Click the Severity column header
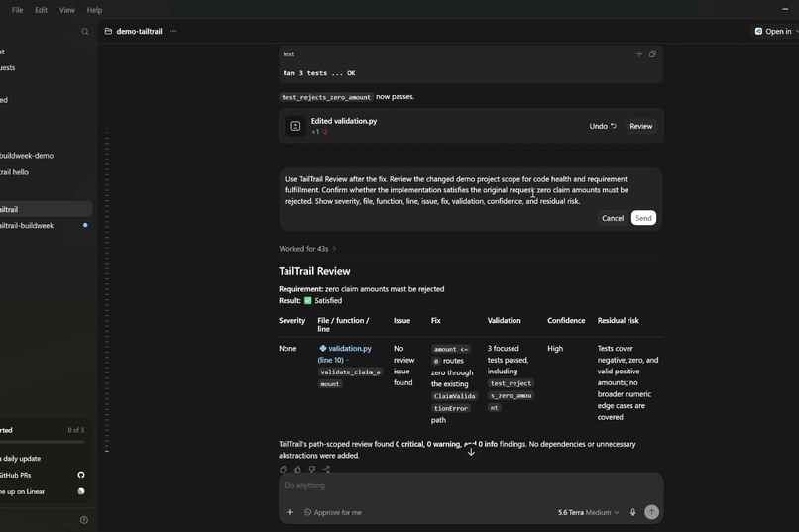The height and width of the screenshot is (532, 799). click(x=292, y=321)
